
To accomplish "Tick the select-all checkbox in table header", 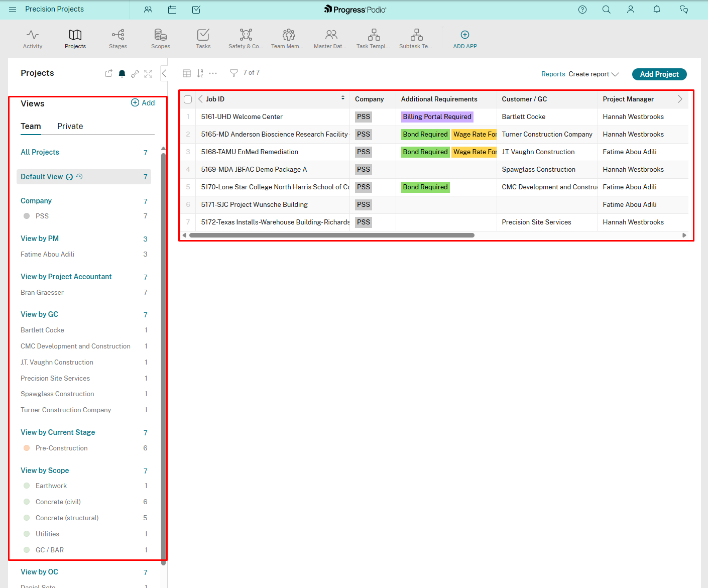I will tap(187, 99).
